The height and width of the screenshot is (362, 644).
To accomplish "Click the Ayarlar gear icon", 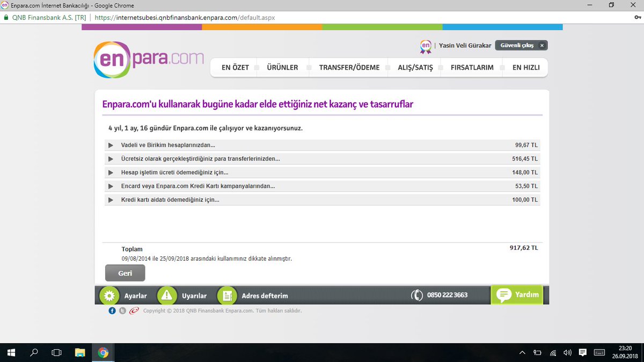I will [109, 295].
